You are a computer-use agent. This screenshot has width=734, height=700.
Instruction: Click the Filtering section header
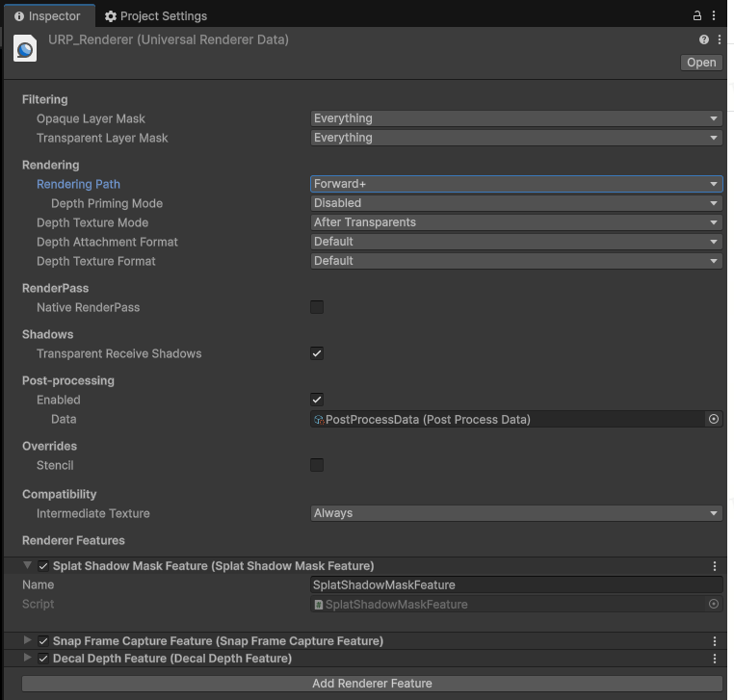[x=45, y=100]
